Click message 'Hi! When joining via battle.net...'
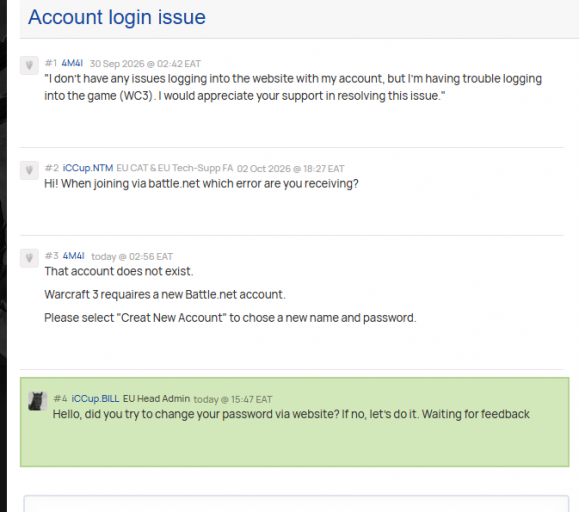Screen dimensions: 579x512 (201, 183)
